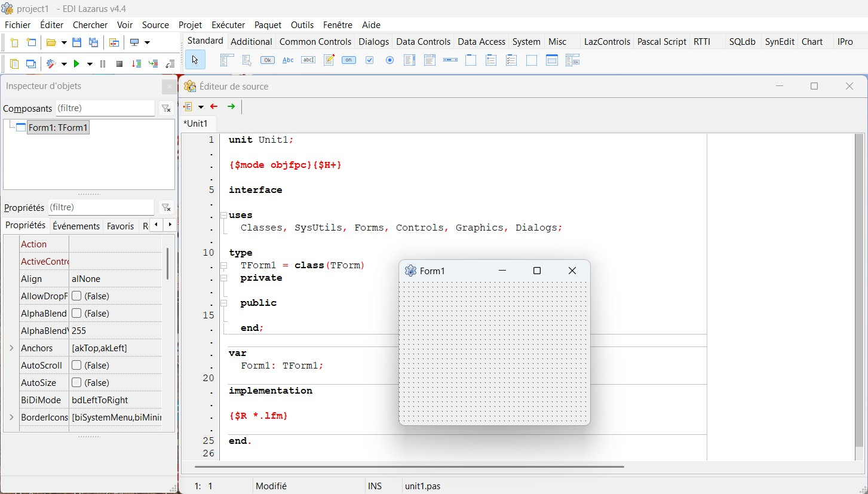Switch to the Événements tab
The image size is (868, 494).
pos(76,226)
